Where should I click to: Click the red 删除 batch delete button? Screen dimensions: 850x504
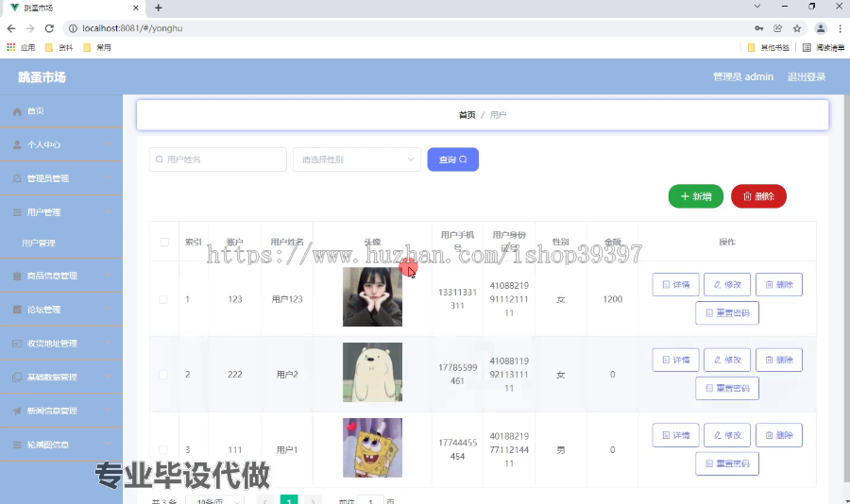click(x=758, y=196)
